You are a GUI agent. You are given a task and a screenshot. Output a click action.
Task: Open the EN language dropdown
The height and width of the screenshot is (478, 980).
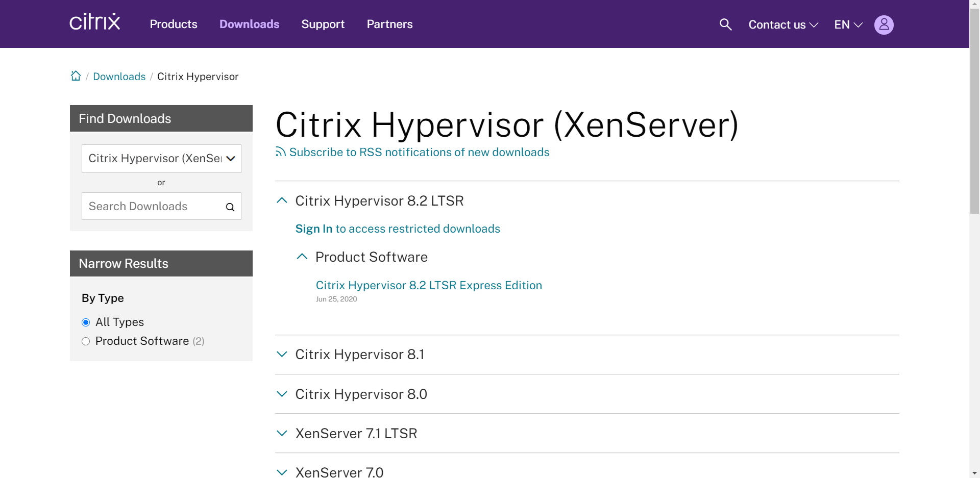tap(848, 24)
